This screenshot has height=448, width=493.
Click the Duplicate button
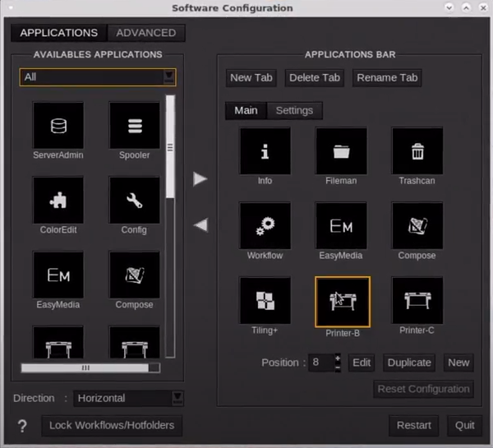409,363
